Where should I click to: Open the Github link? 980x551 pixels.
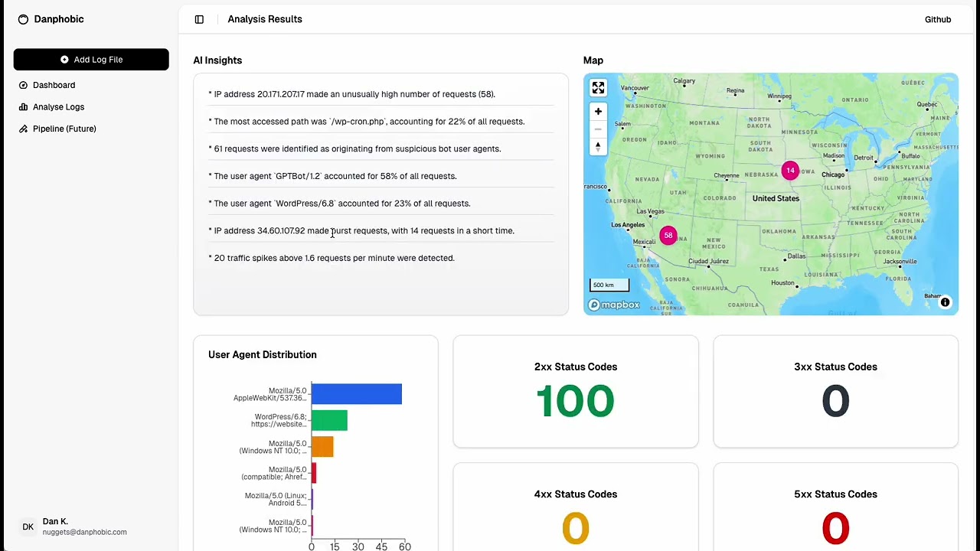(938, 19)
